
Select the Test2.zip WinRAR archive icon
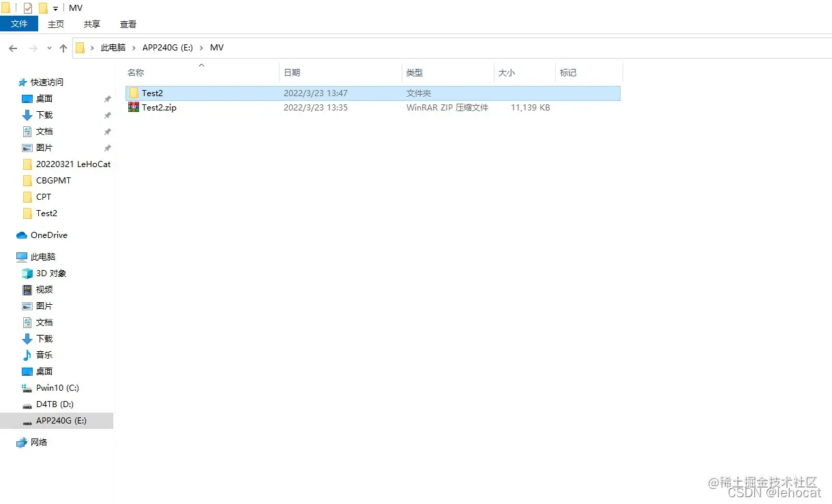pyautogui.click(x=134, y=107)
